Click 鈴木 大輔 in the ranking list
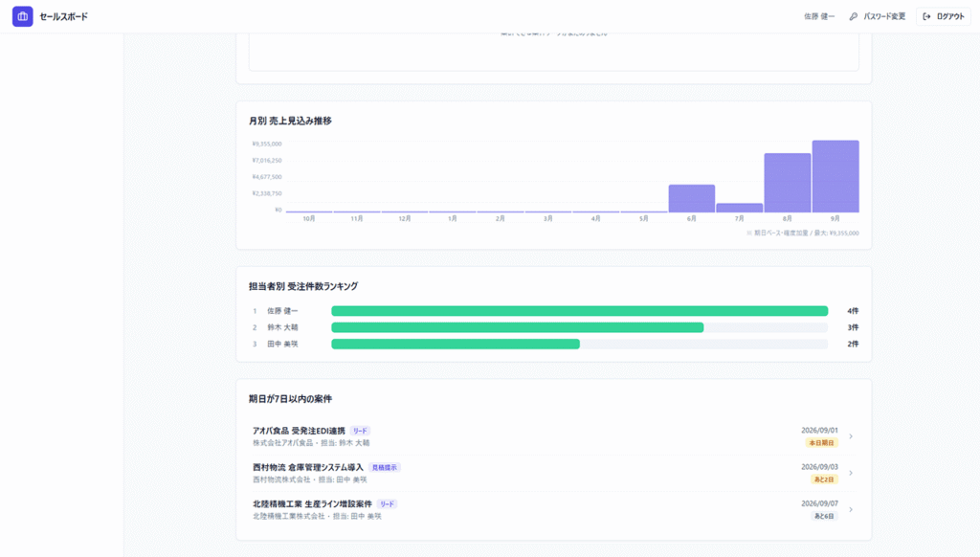 click(x=282, y=327)
